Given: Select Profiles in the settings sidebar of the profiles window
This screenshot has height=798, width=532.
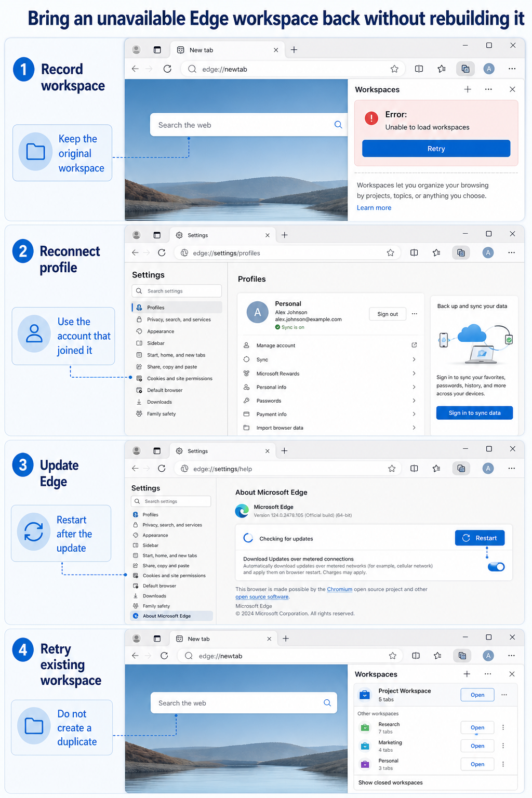Looking at the screenshot, I should (177, 308).
